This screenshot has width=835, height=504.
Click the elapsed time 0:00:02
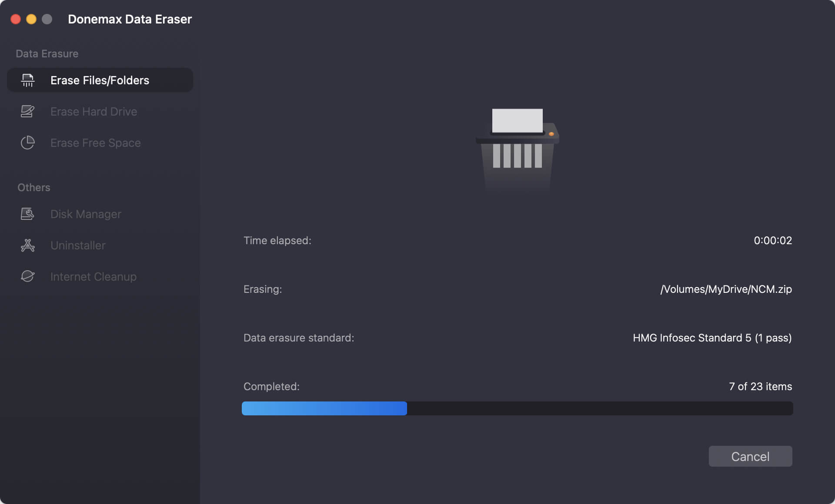coord(773,240)
